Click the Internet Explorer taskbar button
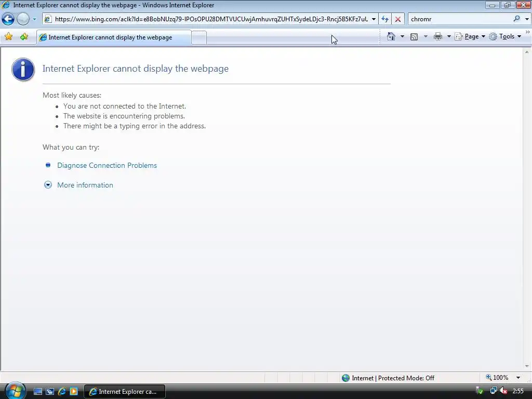Screen dimensions: 532x399 coord(124,392)
